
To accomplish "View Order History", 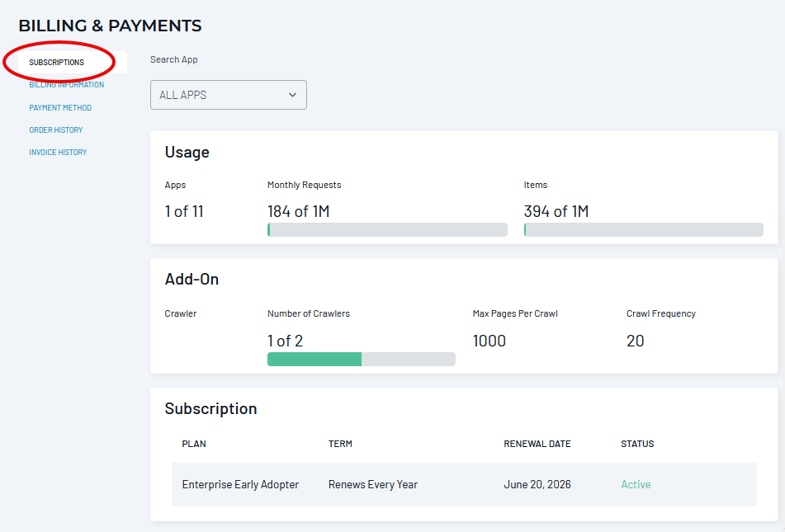I will coord(55,130).
